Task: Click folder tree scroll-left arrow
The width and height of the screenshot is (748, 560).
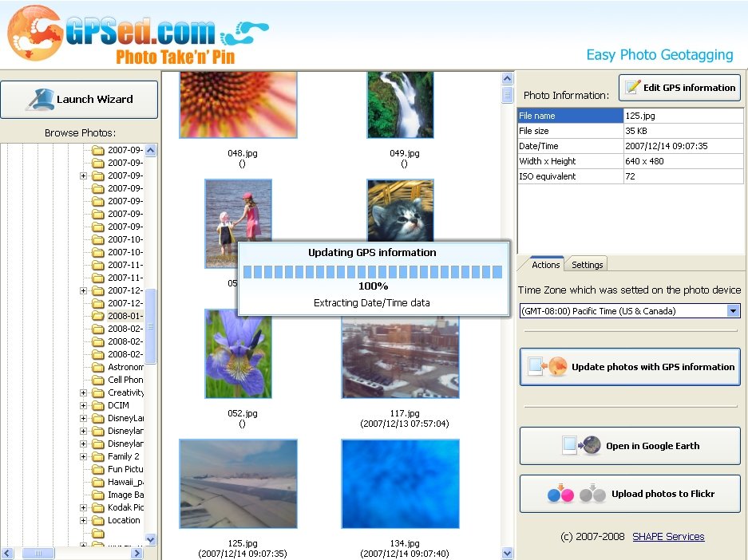Action: [6, 553]
